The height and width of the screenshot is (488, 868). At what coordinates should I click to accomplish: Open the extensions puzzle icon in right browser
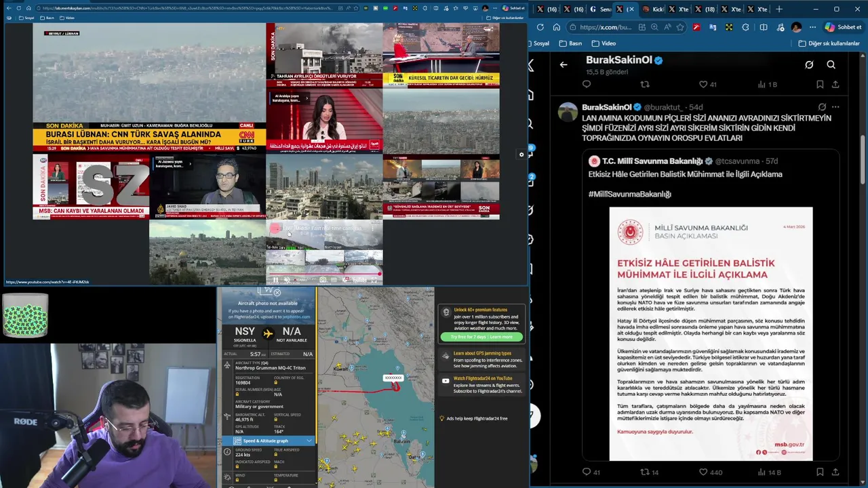(745, 27)
